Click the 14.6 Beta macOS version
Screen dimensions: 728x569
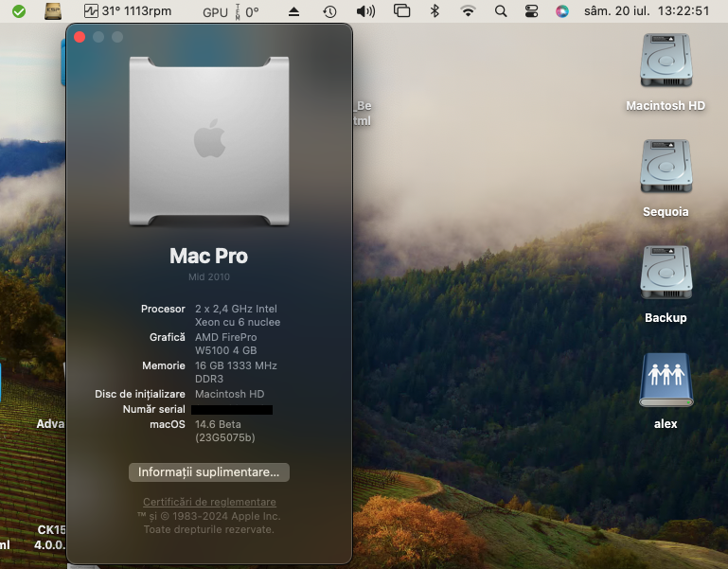[x=225, y=431]
